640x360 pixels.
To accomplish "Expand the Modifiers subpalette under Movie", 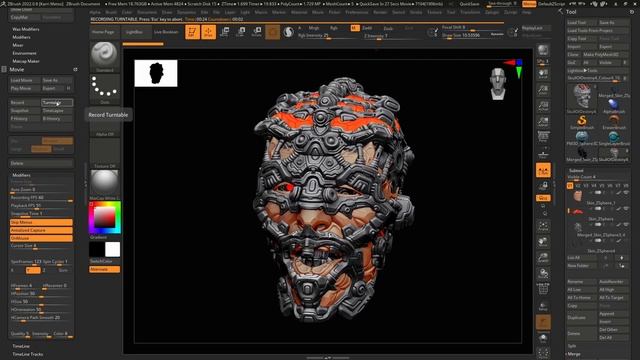I will click(x=21, y=175).
